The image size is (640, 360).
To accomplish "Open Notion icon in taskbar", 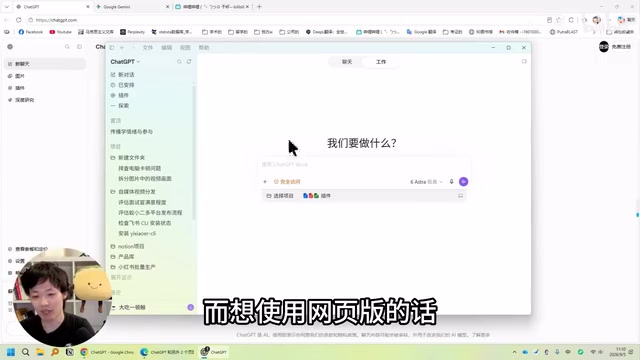I will [x=69, y=352].
